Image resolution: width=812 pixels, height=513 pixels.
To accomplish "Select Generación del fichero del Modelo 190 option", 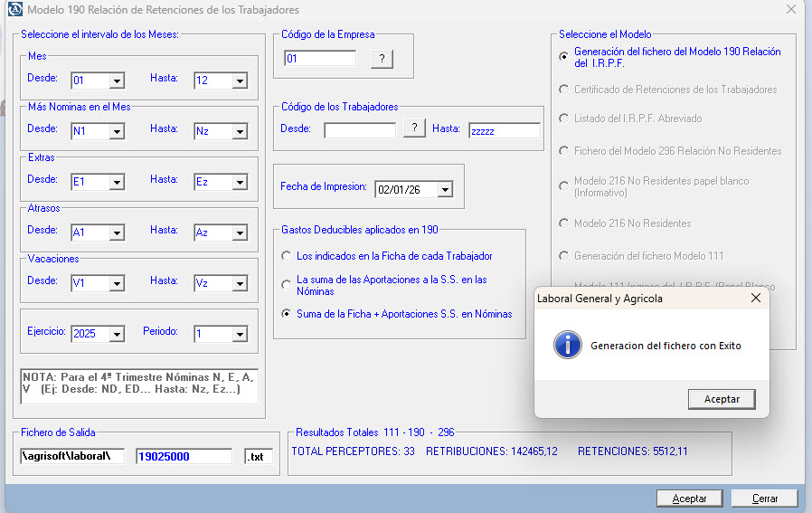I will coord(564,56).
